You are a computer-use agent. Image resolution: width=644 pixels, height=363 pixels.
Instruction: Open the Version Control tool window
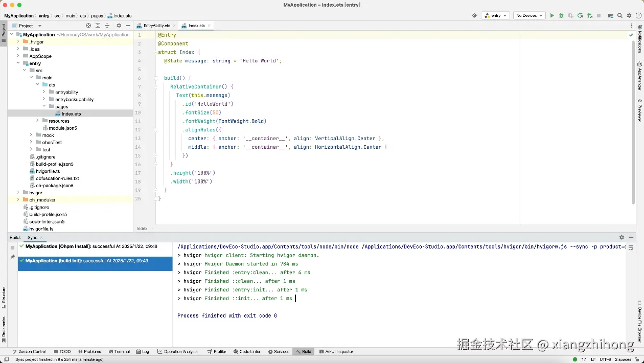click(x=29, y=352)
